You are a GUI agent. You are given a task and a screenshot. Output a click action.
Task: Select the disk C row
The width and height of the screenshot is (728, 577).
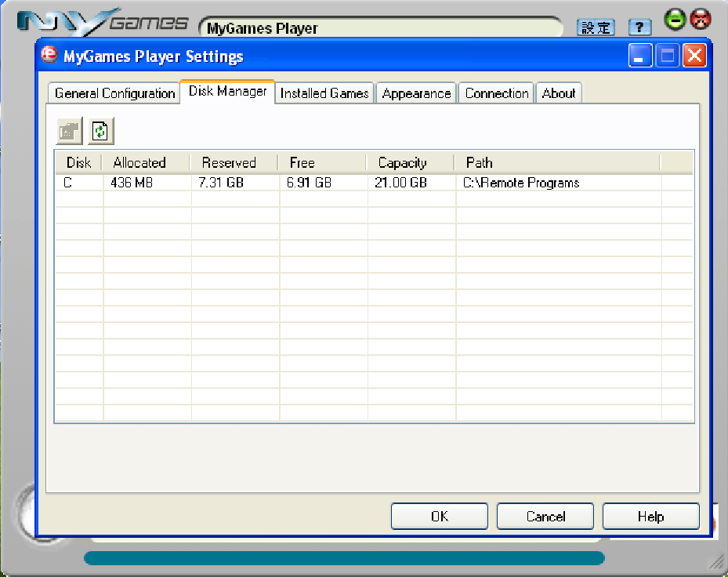point(375,183)
